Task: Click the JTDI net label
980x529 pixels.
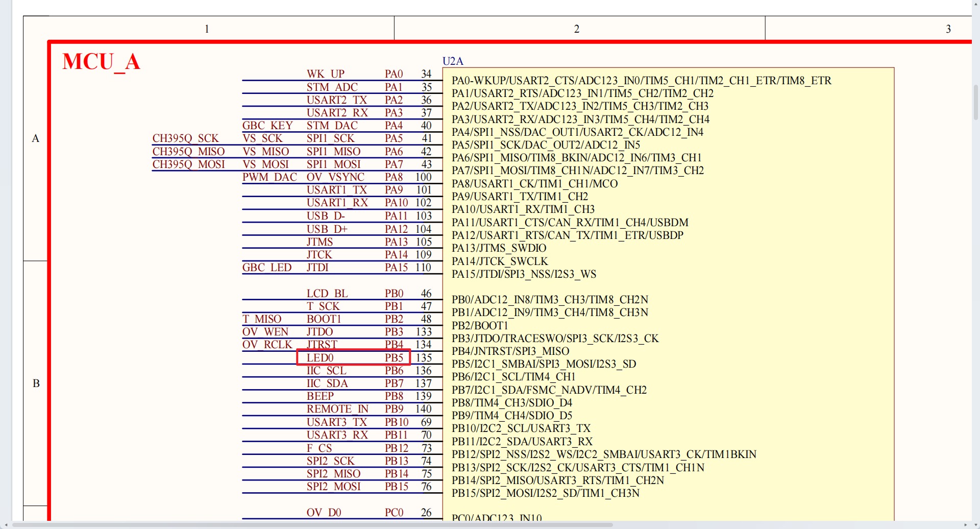Action: coord(317,268)
